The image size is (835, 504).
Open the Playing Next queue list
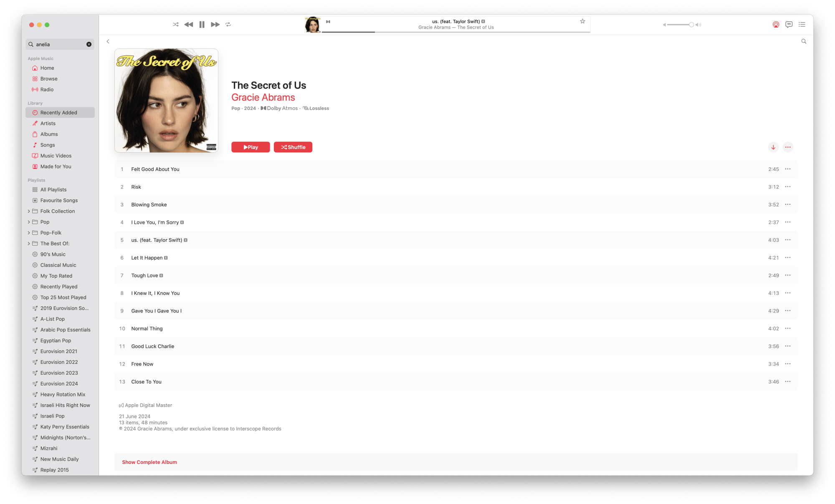tap(802, 25)
